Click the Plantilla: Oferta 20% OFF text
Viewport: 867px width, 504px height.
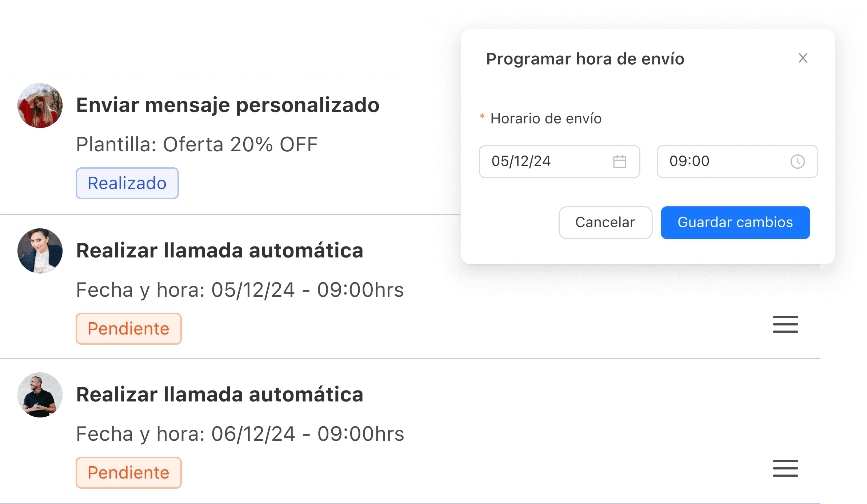click(197, 145)
